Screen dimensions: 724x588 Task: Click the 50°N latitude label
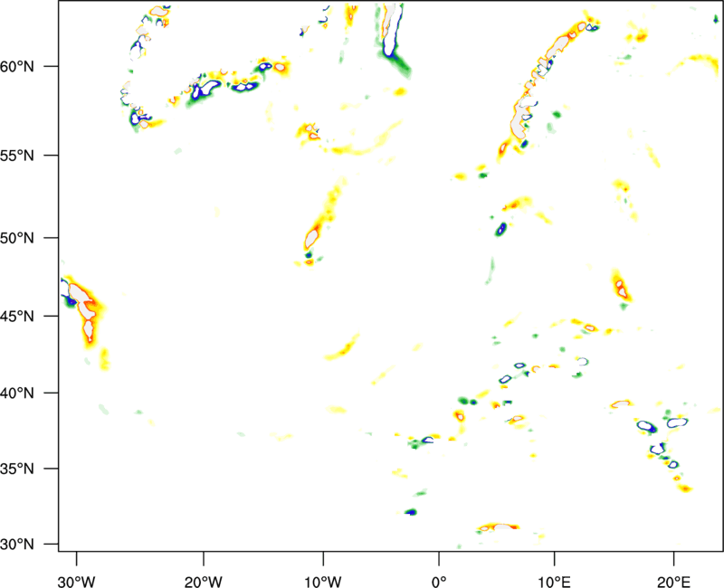pos(17,238)
